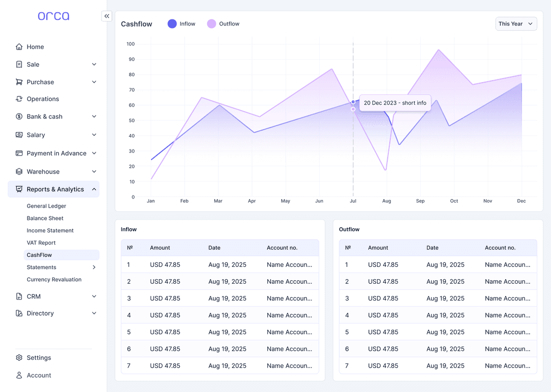Screen dimensions: 551x392
Task: Open Settings via the gear icon
Action: pyautogui.click(x=19, y=357)
